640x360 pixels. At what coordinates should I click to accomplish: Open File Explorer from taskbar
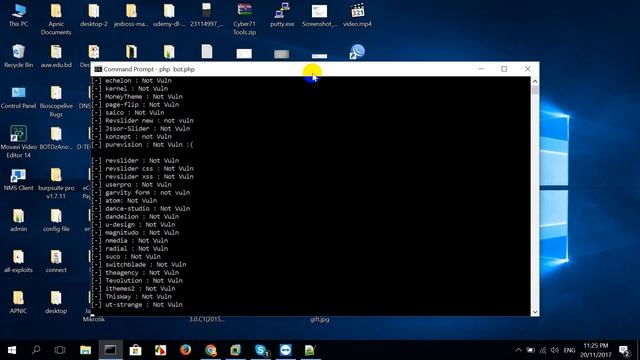tap(85, 350)
